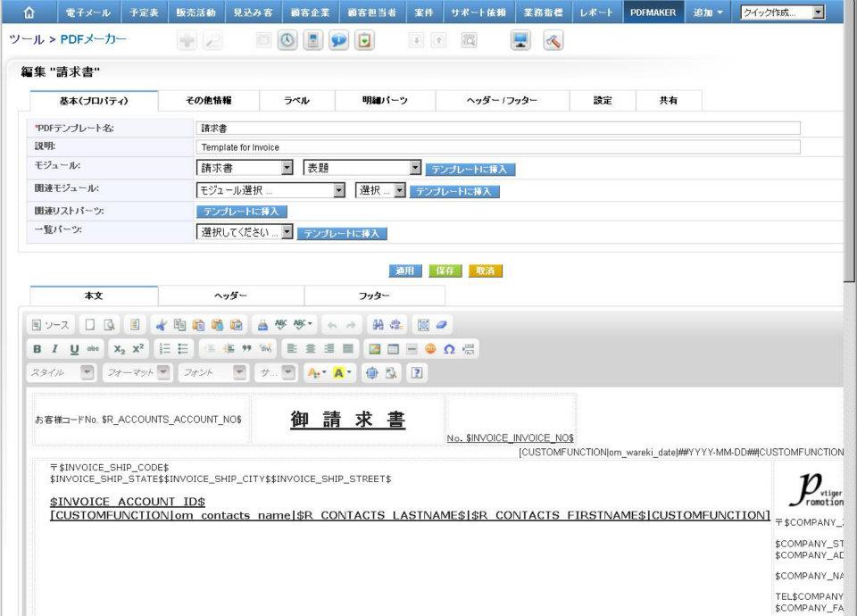Viewport: 857px width, 616px height.
Task: Toggle Bold formatting
Action: [37, 349]
